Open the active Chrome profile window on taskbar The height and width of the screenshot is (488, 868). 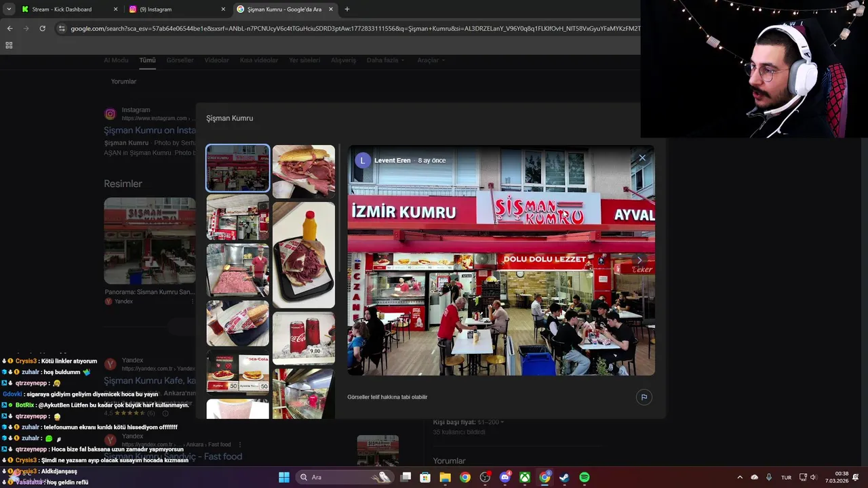[x=545, y=477]
